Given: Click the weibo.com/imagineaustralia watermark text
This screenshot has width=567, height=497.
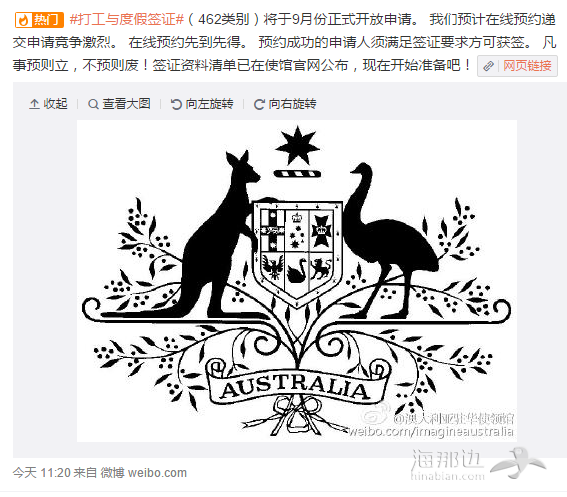Looking at the screenshot, I should (431, 432).
